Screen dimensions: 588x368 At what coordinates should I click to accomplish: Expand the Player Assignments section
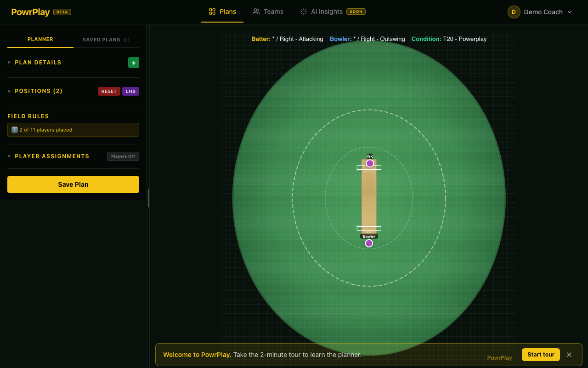[48, 156]
